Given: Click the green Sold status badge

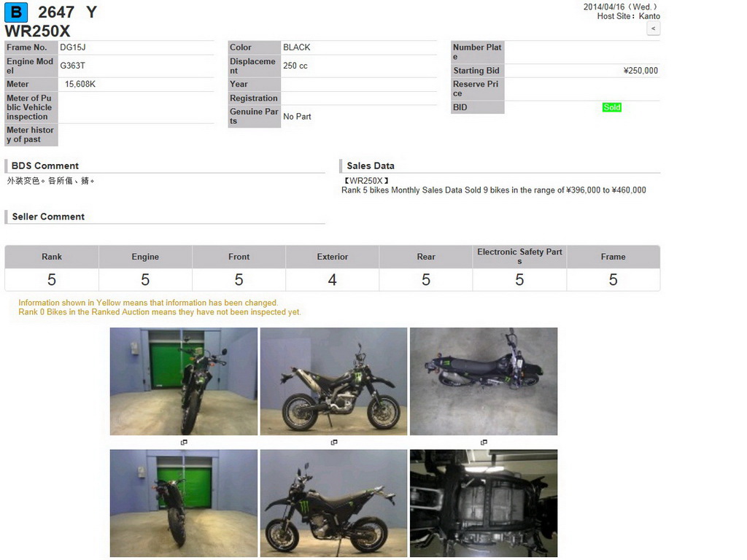Looking at the screenshot, I should 611,107.
